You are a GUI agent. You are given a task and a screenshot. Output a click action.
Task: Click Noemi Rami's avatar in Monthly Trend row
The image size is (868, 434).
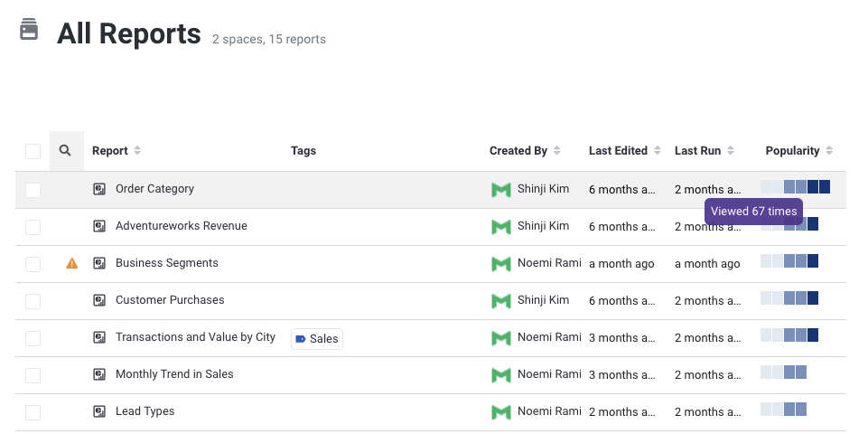pos(500,375)
